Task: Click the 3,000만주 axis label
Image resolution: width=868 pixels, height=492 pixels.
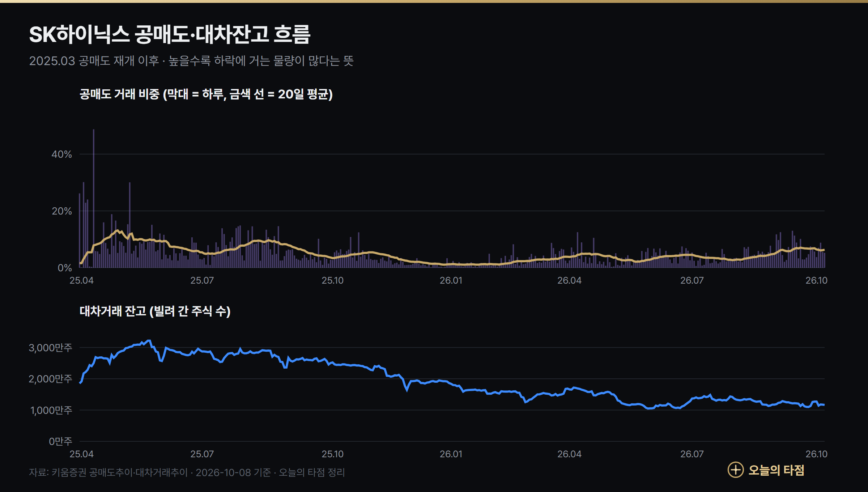Action: [x=51, y=348]
